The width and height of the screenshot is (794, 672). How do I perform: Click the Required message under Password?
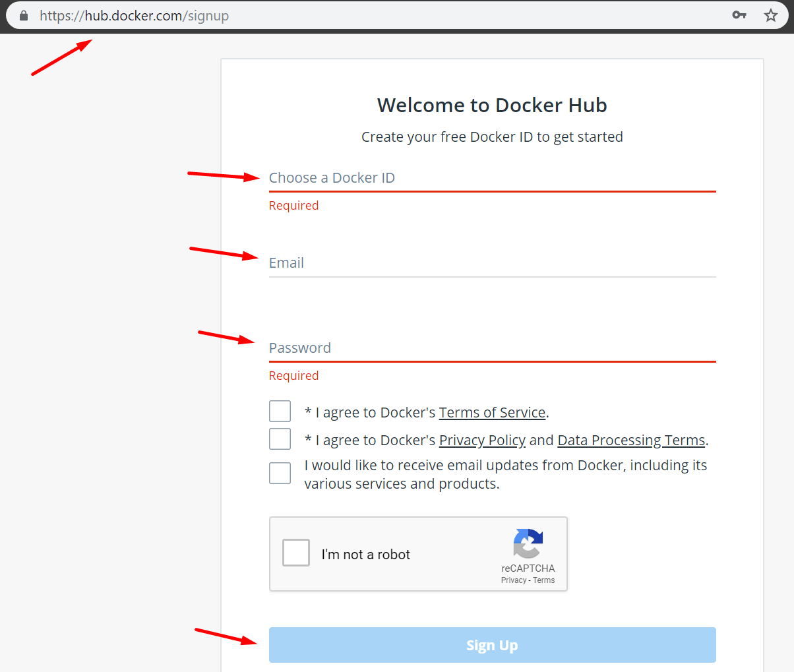point(293,376)
